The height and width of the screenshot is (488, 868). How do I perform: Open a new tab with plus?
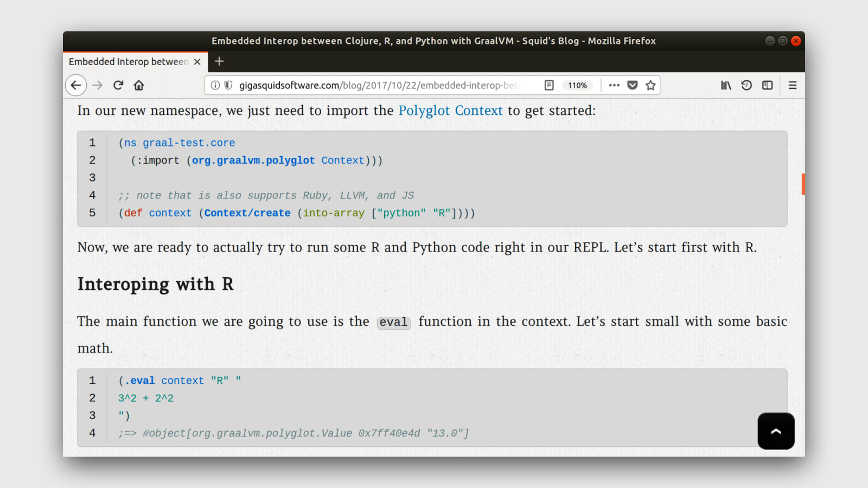tap(219, 61)
